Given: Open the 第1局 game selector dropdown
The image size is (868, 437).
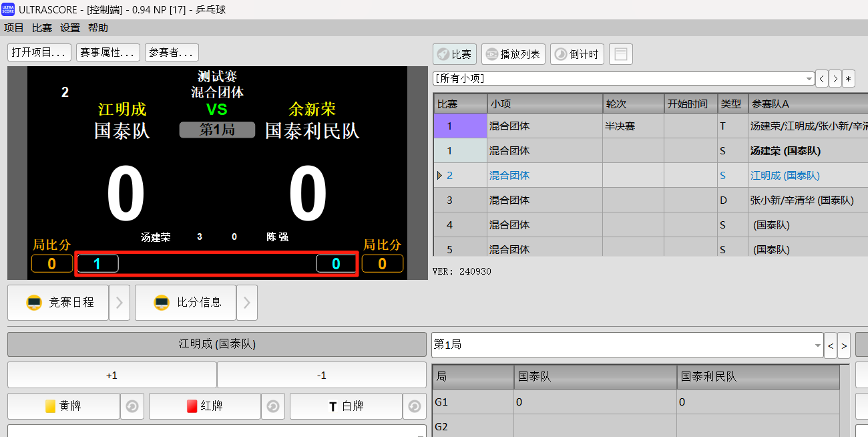Looking at the screenshot, I should pyautogui.click(x=817, y=345).
